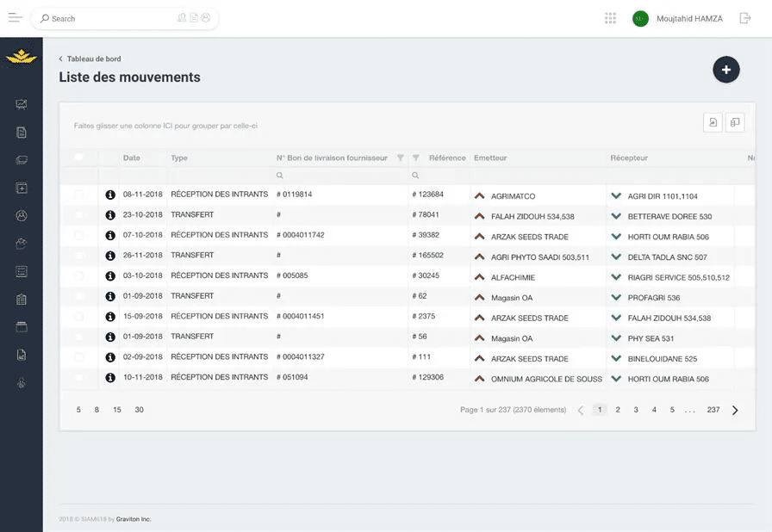Click the top Search input field
Screen dimensions: 772x532
click(112, 18)
